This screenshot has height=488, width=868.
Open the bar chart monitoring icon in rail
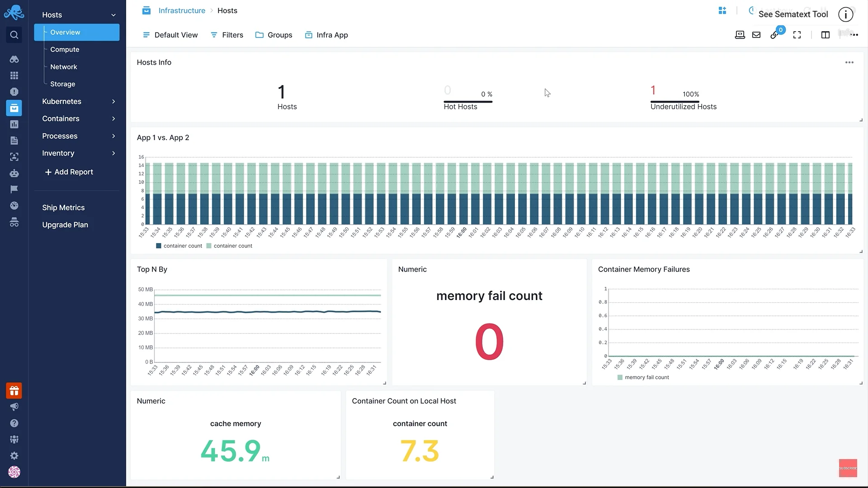coord(14,124)
